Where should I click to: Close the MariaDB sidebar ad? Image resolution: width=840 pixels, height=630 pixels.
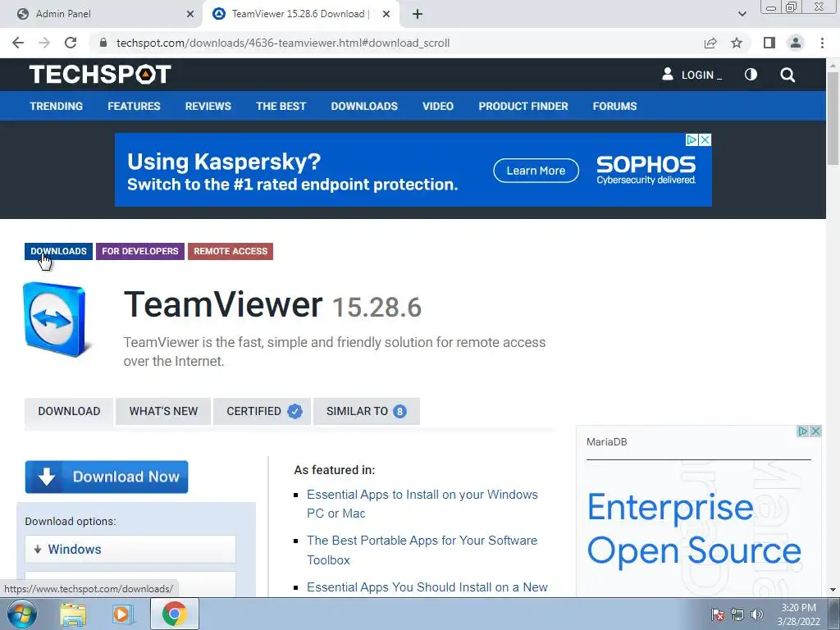click(x=815, y=431)
